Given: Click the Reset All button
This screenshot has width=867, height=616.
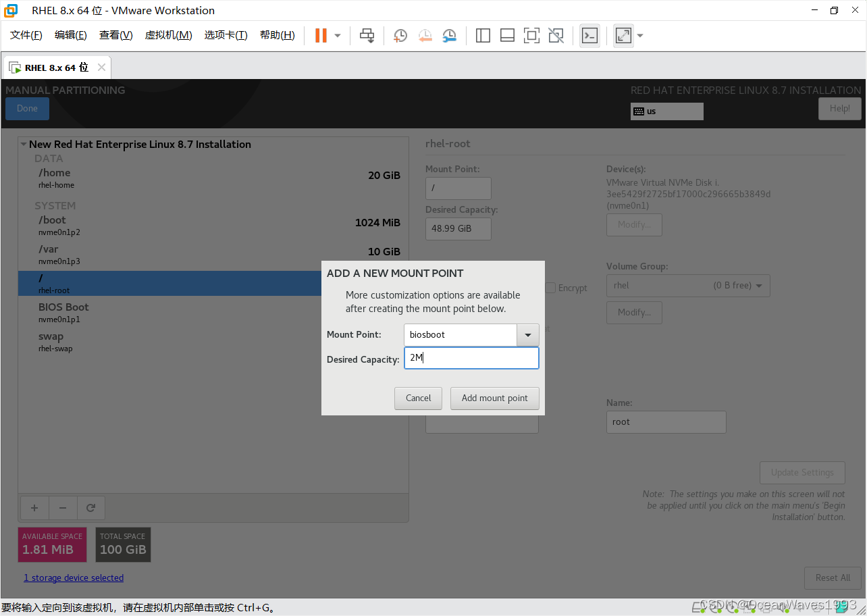Looking at the screenshot, I should pos(833,578).
